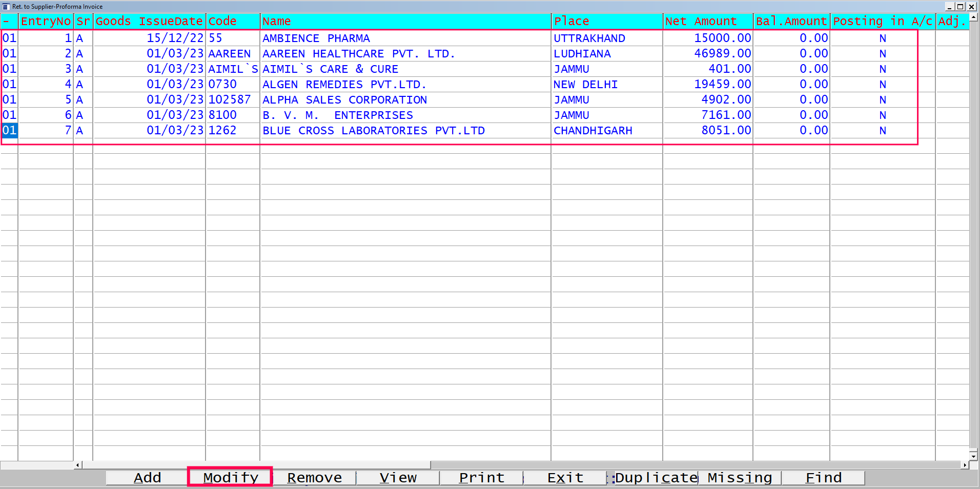980x489 pixels.
Task: Click the Missing button
Action: 740,478
